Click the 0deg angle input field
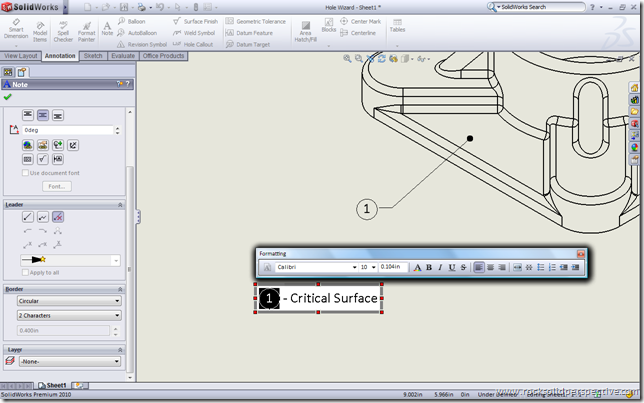Image resolution: width=644 pixels, height=403 pixels. pyautogui.click(x=68, y=130)
